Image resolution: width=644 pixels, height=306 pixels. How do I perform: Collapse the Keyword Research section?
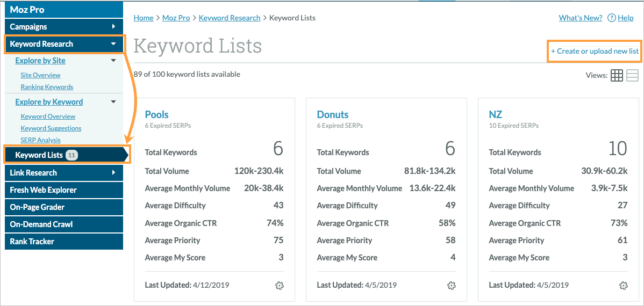(113, 44)
